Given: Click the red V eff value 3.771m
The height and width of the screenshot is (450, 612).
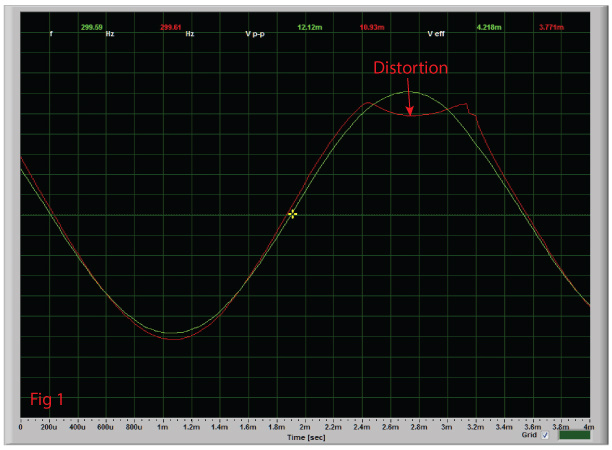Looking at the screenshot, I should [552, 27].
